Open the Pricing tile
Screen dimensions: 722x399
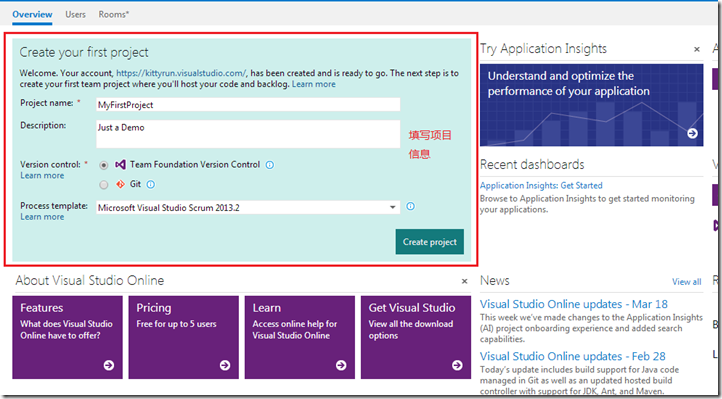tap(183, 337)
